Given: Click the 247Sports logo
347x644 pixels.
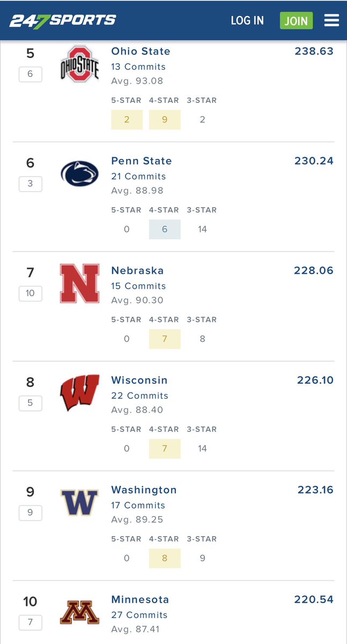Looking at the screenshot, I should (x=62, y=21).
